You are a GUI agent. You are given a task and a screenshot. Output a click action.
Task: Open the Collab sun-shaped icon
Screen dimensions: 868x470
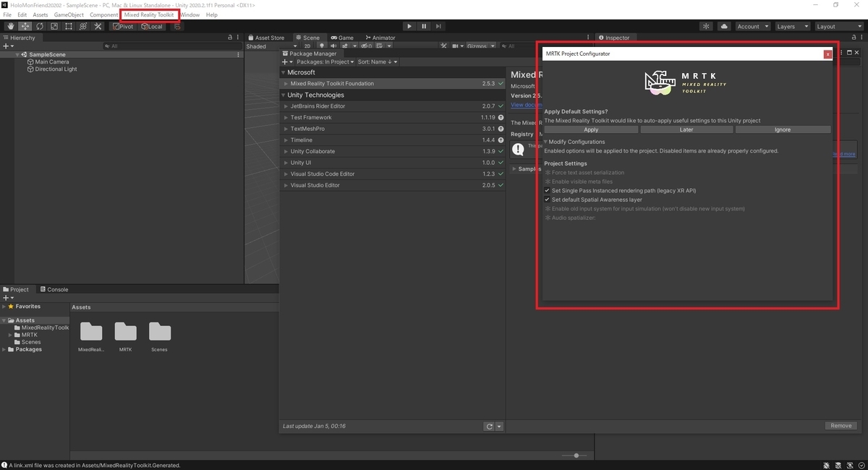[706, 26]
